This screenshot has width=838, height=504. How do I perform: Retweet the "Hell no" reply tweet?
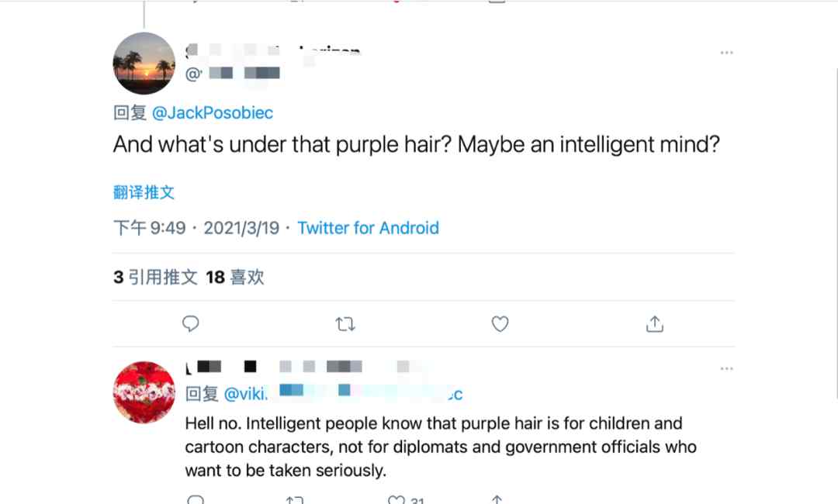pyautogui.click(x=294, y=500)
